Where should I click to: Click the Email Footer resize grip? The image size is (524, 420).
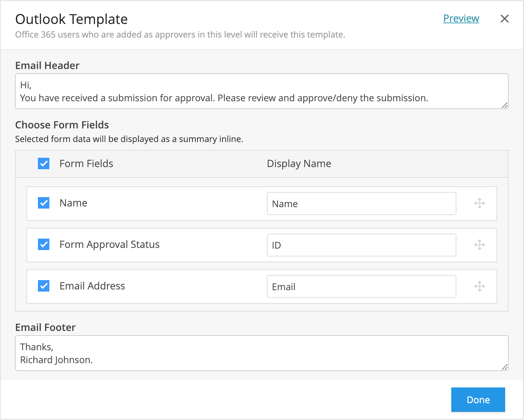pyautogui.click(x=505, y=367)
